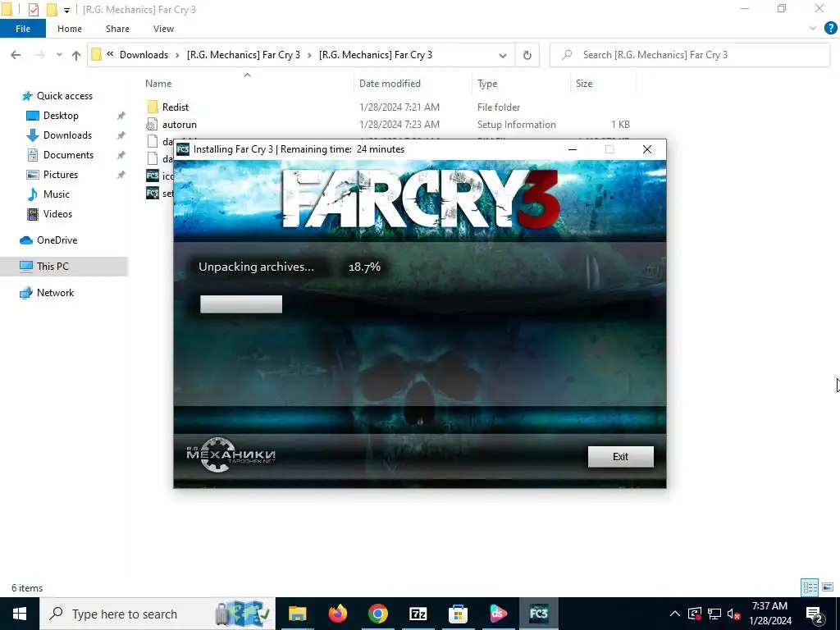
Task: Select Downloads in the sidebar
Action: (x=67, y=135)
